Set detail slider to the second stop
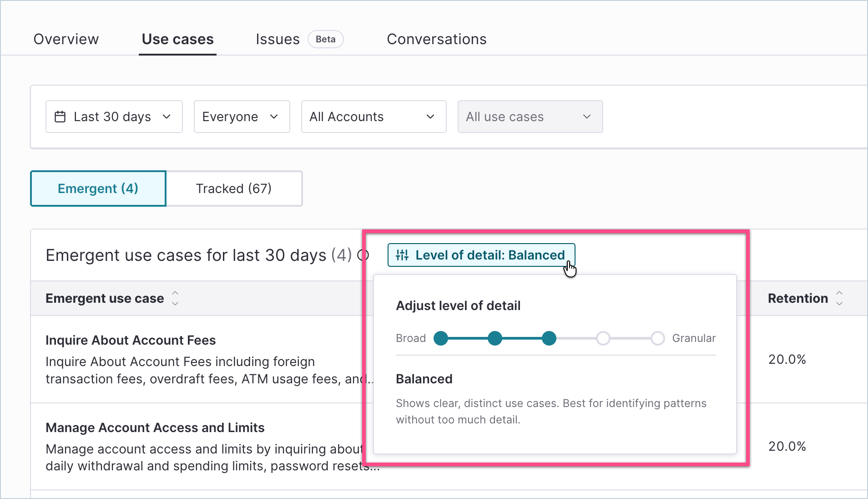This screenshot has height=499, width=868. click(495, 338)
